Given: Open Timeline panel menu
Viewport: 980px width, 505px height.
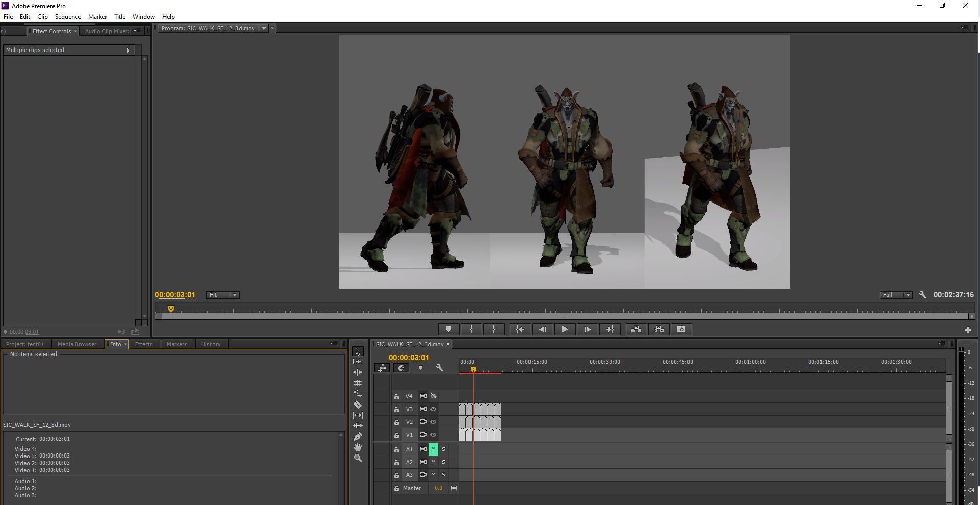Looking at the screenshot, I should pyautogui.click(x=942, y=344).
